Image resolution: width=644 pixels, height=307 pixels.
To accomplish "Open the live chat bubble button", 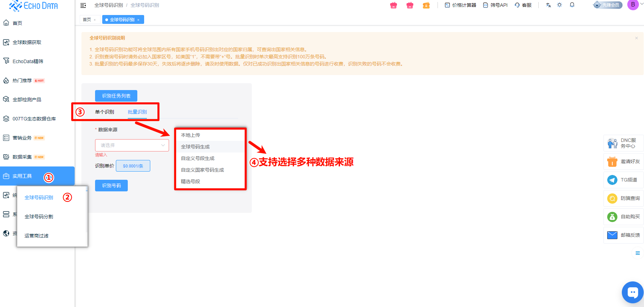I will 632,292.
